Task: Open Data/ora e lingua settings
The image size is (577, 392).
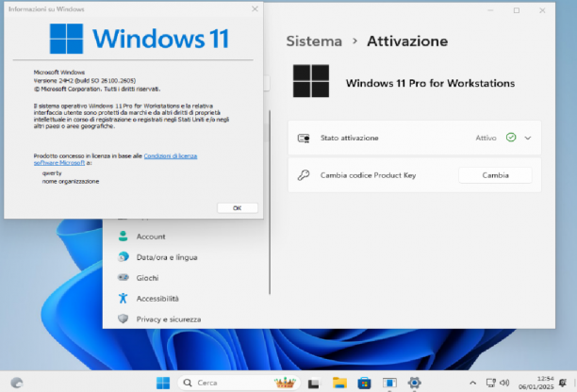Action: [167, 257]
